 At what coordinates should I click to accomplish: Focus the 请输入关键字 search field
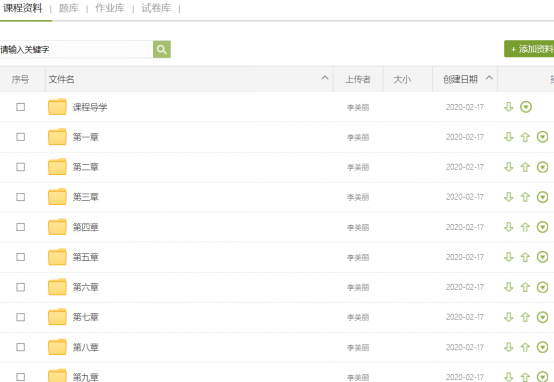[x=76, y=49]
